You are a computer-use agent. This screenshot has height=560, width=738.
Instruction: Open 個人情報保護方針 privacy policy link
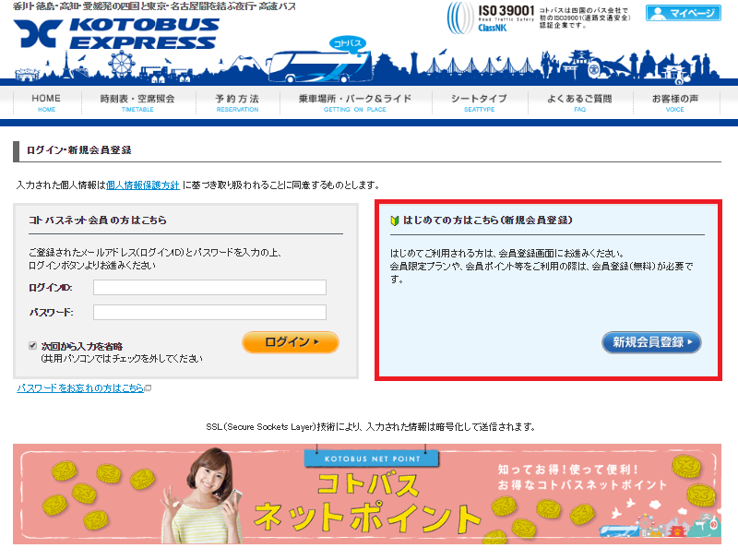[x=143, y=185]
